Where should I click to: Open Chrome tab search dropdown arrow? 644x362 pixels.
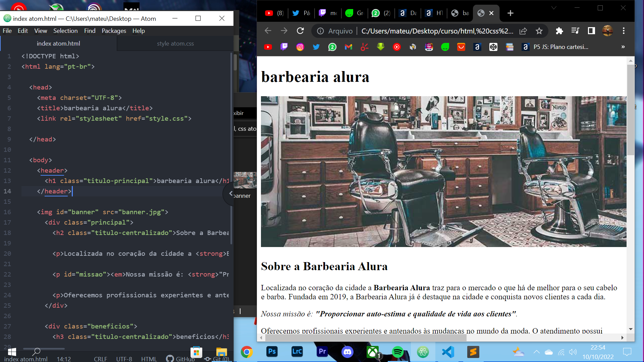click(x=554, y=8)
